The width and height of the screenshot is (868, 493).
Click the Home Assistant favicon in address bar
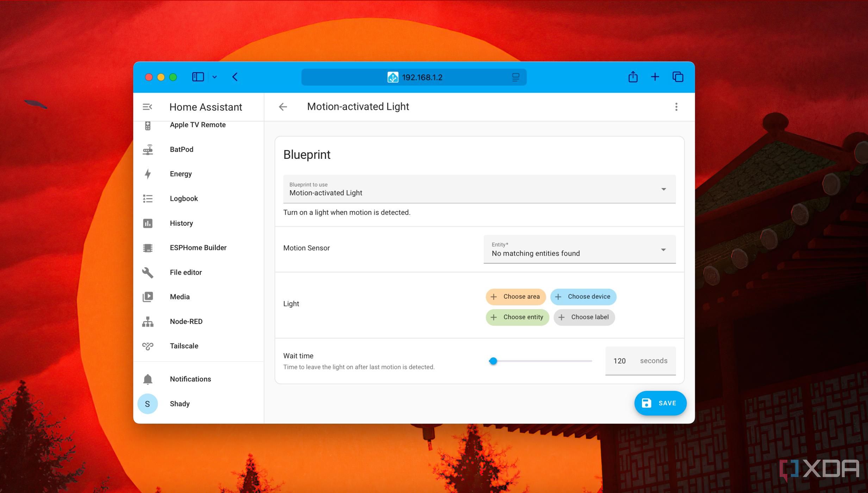click(x=393, y=77)
